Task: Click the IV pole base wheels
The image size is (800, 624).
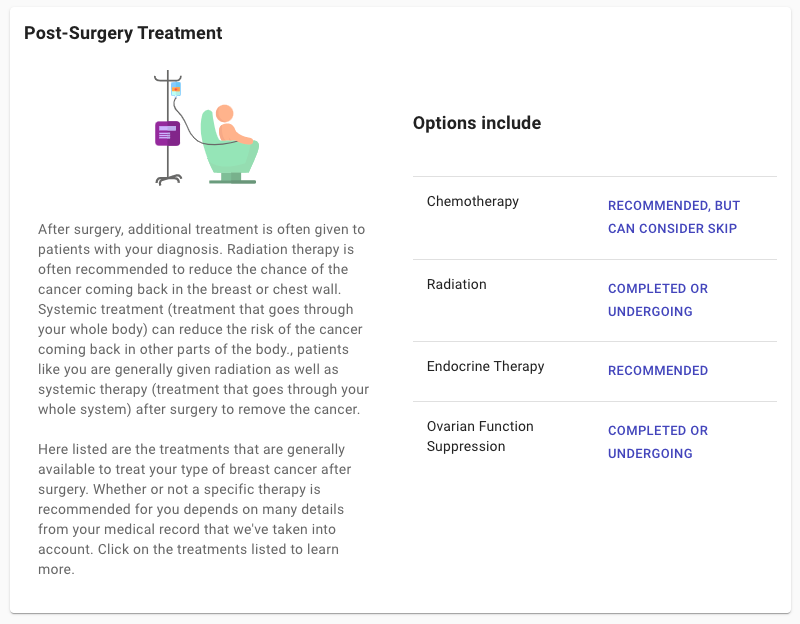Action: pyautogui.click(x=168, y=180)
